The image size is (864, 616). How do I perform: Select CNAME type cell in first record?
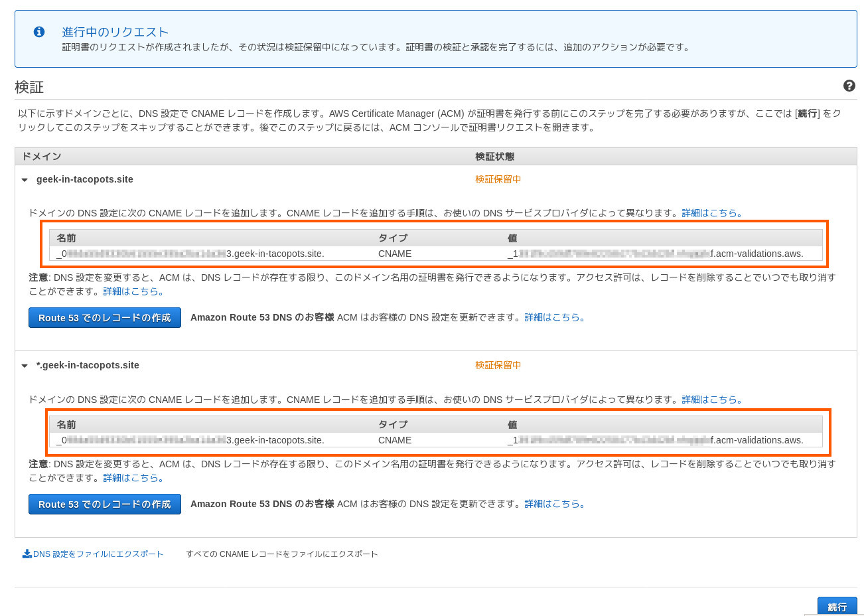click(395, 254)
